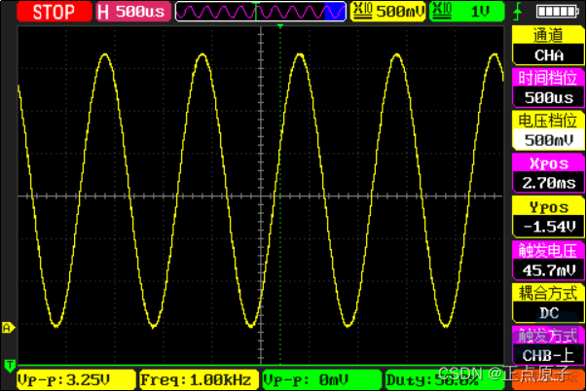Select the 时间档位 500us menu item
This screenshot has height=392, width=587.
tap(548, 89)
